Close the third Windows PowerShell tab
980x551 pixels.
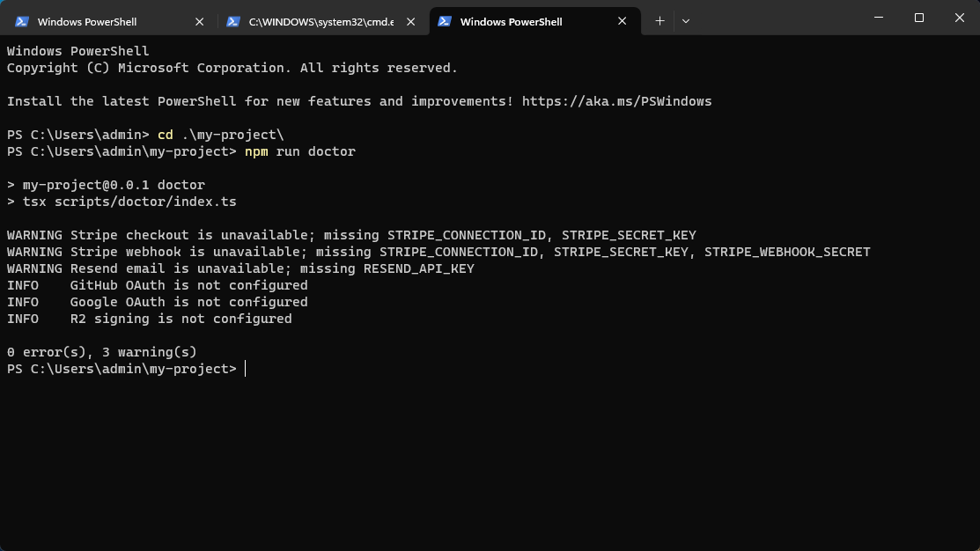tap(622, 21)
